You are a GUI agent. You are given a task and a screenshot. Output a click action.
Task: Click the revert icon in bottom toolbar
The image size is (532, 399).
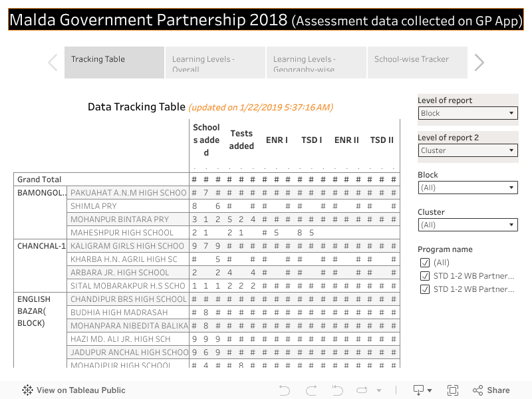click(x=337, y=390)
